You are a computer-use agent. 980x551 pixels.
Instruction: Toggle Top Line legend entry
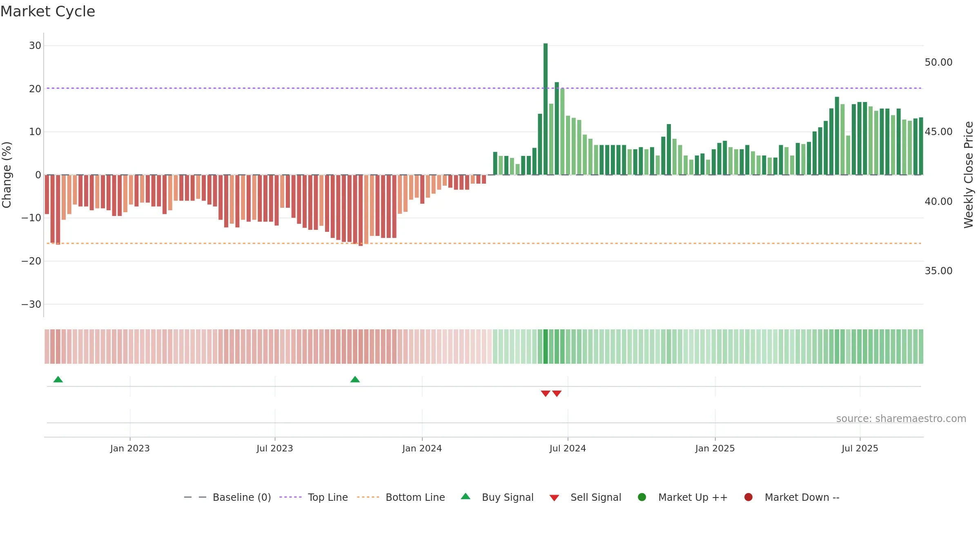pos(314,497)
